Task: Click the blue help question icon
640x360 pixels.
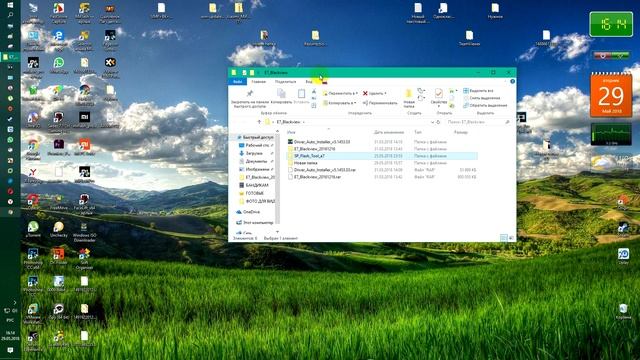Action: point(512,82)
